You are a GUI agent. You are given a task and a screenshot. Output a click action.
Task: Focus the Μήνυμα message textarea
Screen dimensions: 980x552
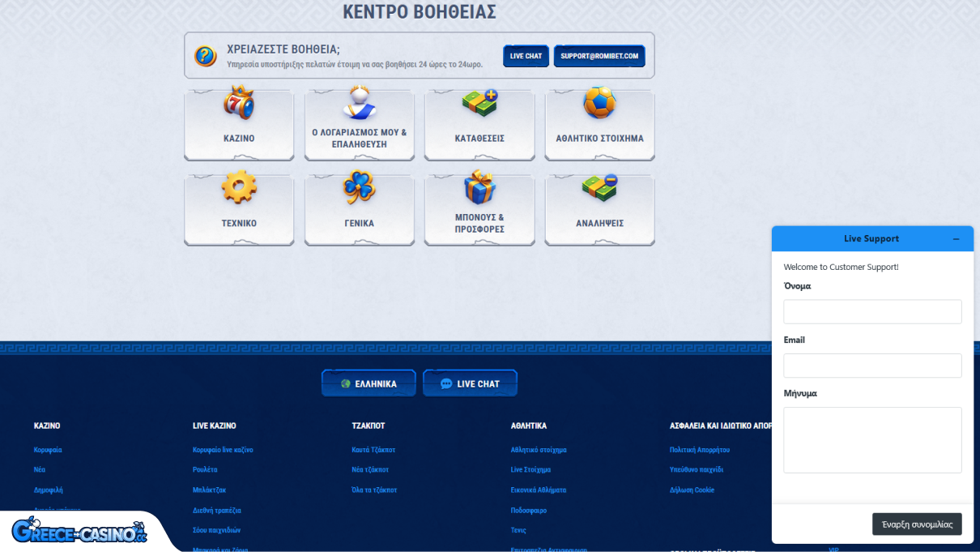(x=872, y=440)
